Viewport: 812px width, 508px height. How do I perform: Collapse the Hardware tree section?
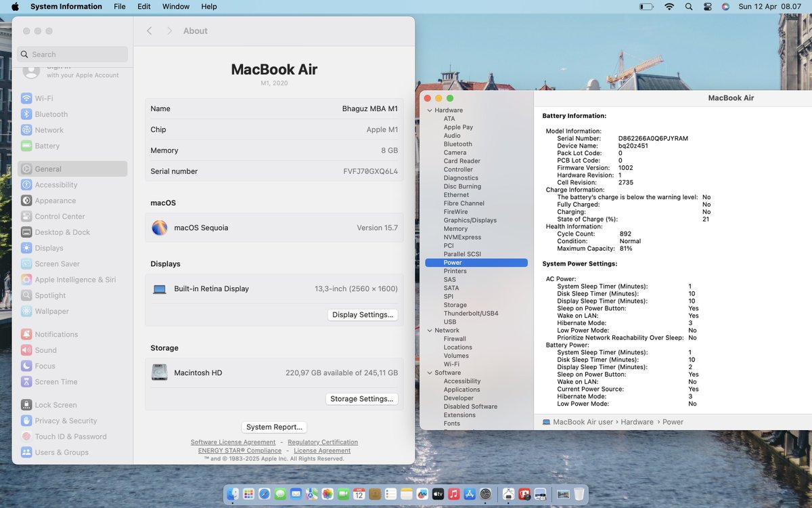point(430,110)
